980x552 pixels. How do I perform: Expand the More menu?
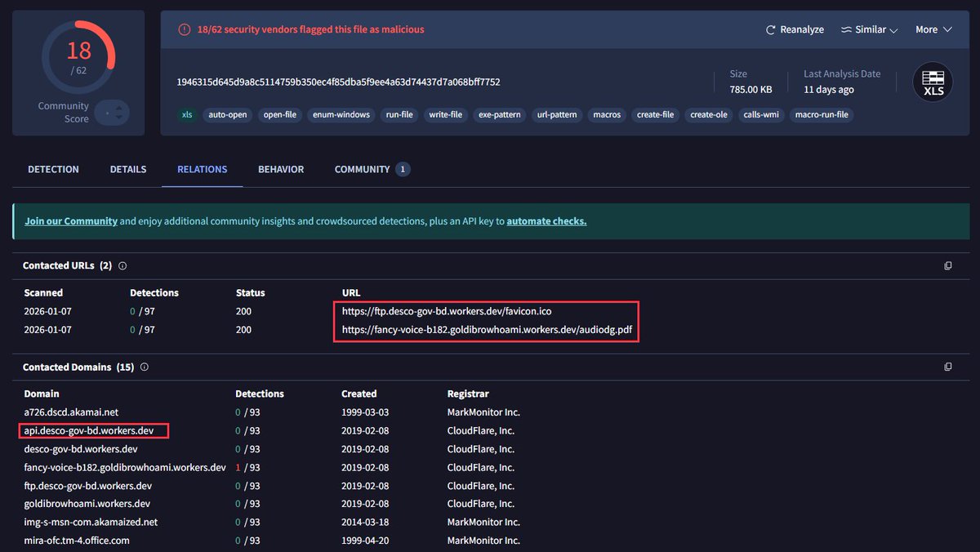click(x=933, y=29)
